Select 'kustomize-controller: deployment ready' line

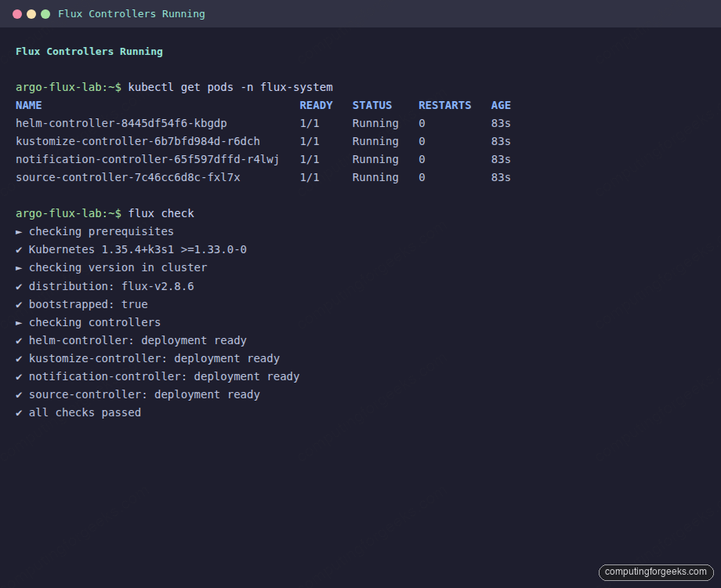pyautogui.click(x=154, y=358)
